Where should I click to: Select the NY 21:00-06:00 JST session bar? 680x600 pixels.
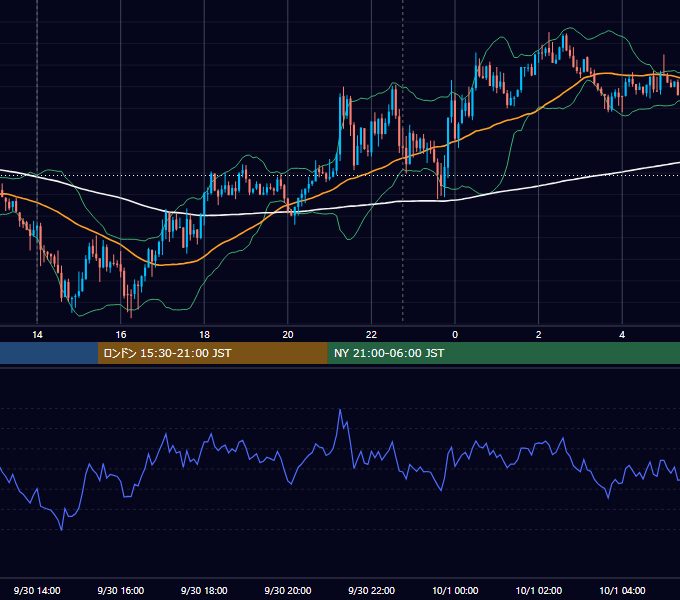click(503, 353)
